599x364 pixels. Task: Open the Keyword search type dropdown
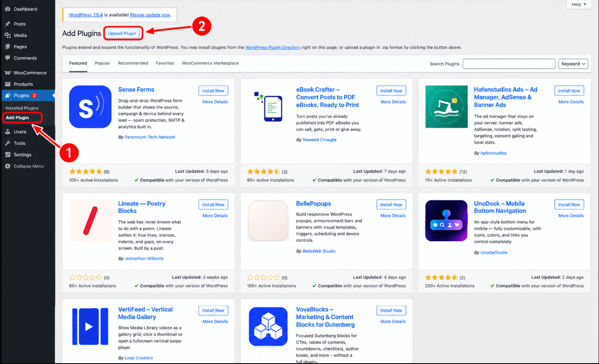pos(573,64)
